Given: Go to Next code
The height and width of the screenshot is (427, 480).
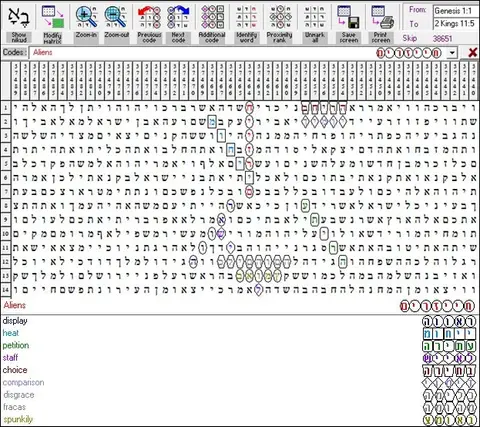Looking at the screenshot, I should pos(178,17).
